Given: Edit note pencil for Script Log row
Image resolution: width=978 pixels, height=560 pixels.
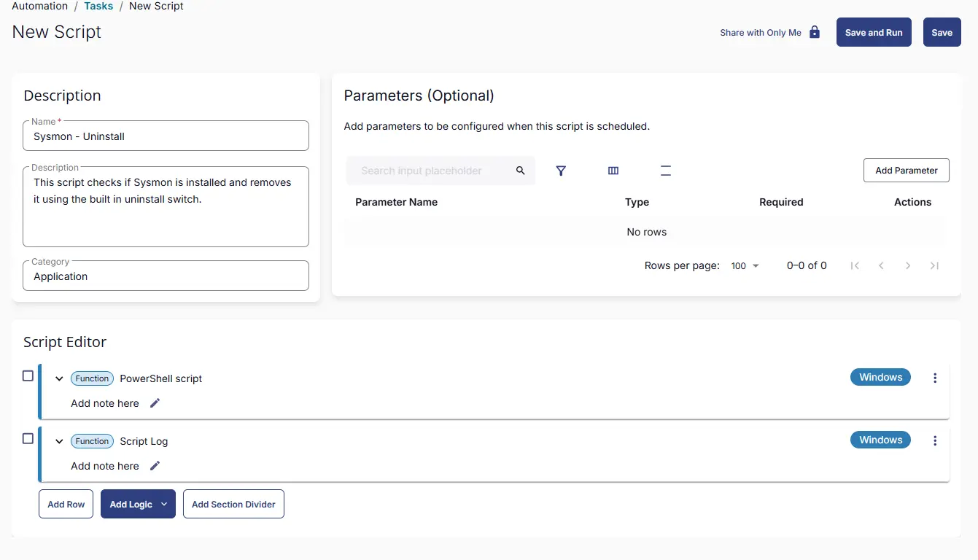Looking at the screenshot, I should point(155,466).
